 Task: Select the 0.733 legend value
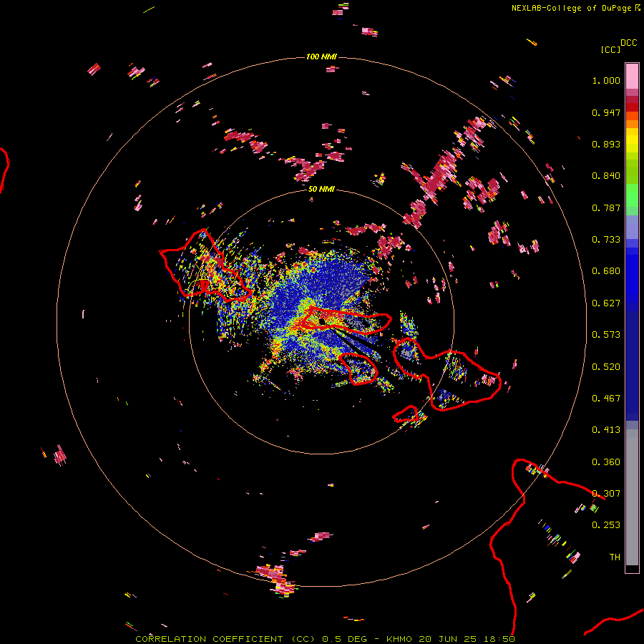pyautogui.click(x=606, y=240)
